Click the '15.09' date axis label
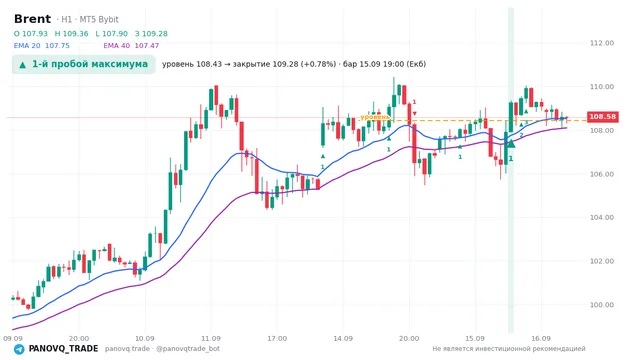 pyautogui.click(x=475, y=339)
